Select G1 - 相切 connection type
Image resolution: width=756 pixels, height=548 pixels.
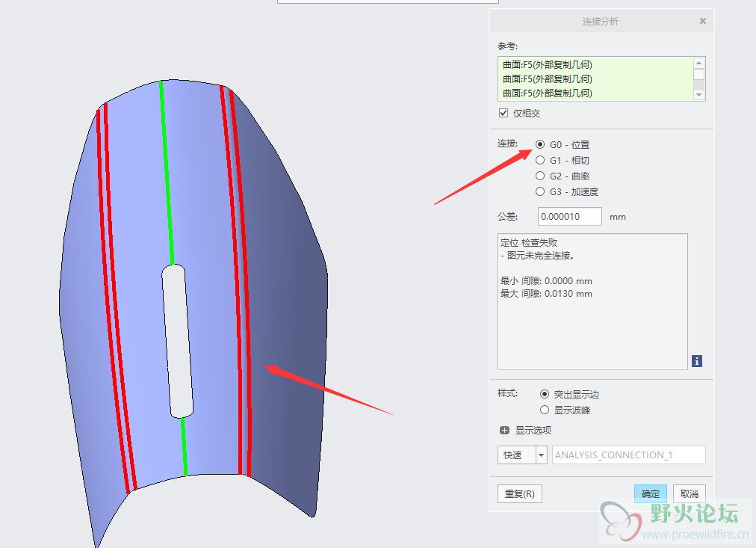(540, 160)
